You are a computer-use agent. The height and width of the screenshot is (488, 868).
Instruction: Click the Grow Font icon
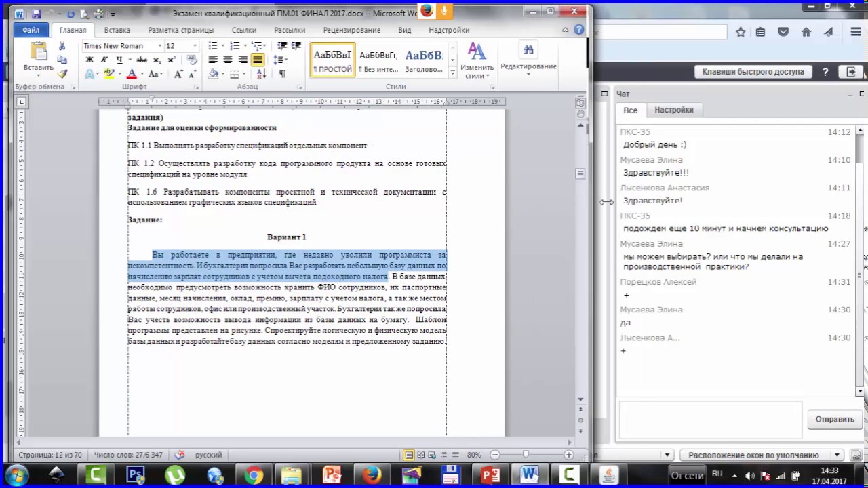(x=178, y=74)
